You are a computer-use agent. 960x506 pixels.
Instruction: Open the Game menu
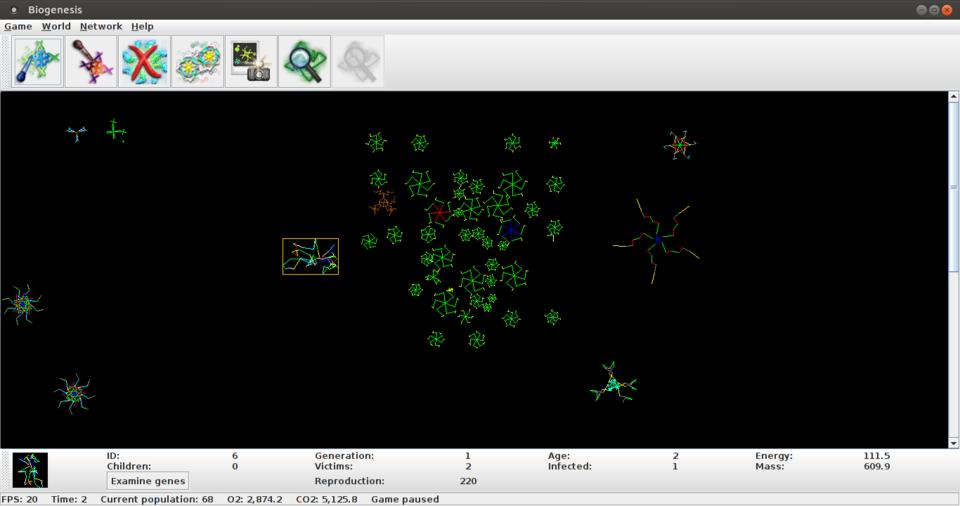[18, 26]
